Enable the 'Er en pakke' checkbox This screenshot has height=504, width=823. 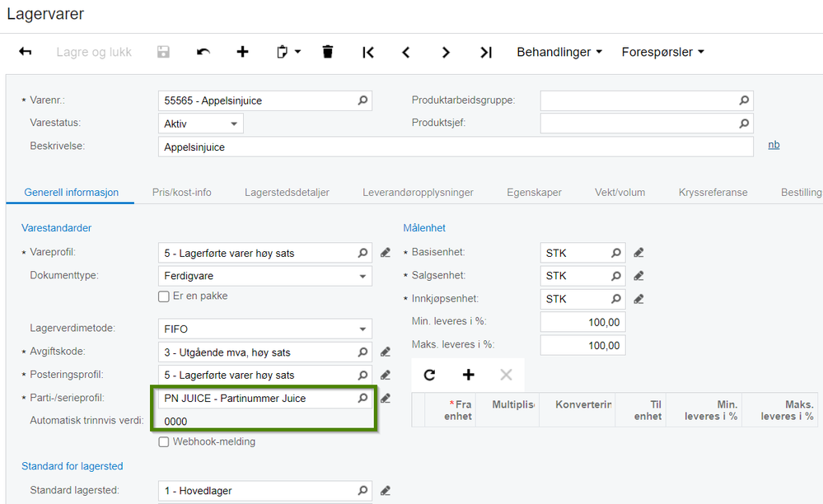[164, 296]
